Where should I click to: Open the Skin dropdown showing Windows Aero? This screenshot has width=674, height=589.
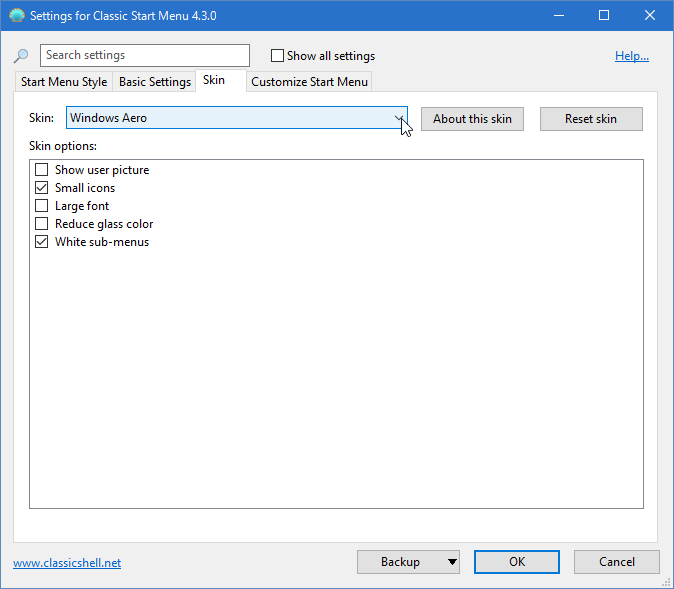click(236, 118)
